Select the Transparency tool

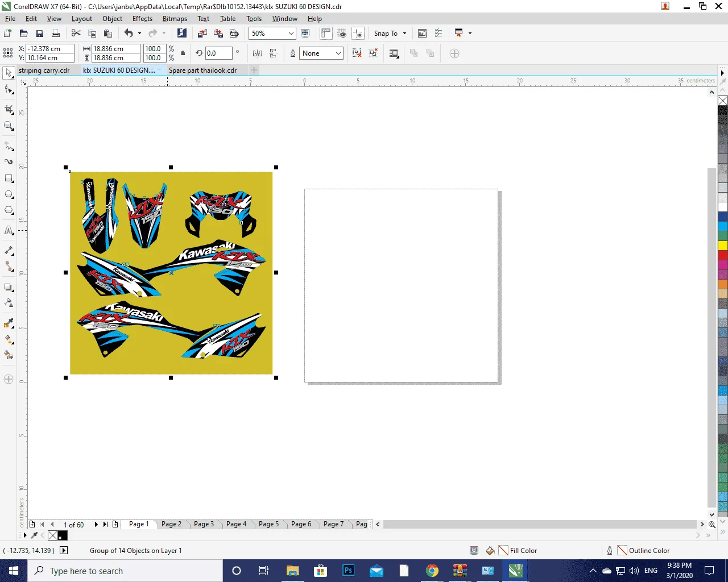[x=9, y=303]
